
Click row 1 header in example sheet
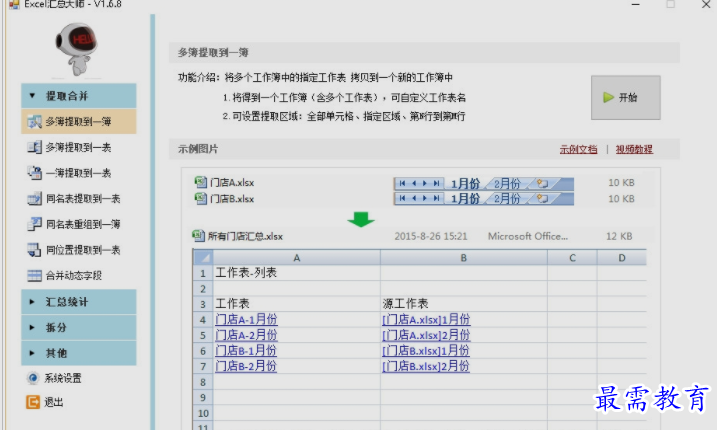coord(203,273)
